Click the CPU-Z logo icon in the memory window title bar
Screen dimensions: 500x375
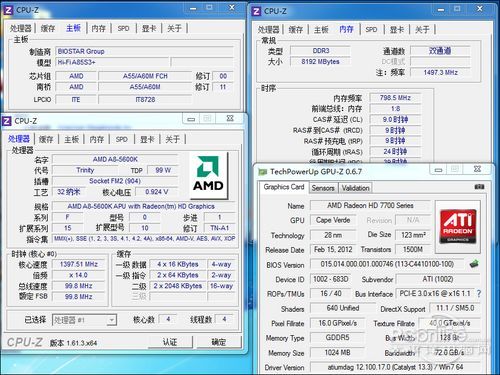tap(256, 11)
